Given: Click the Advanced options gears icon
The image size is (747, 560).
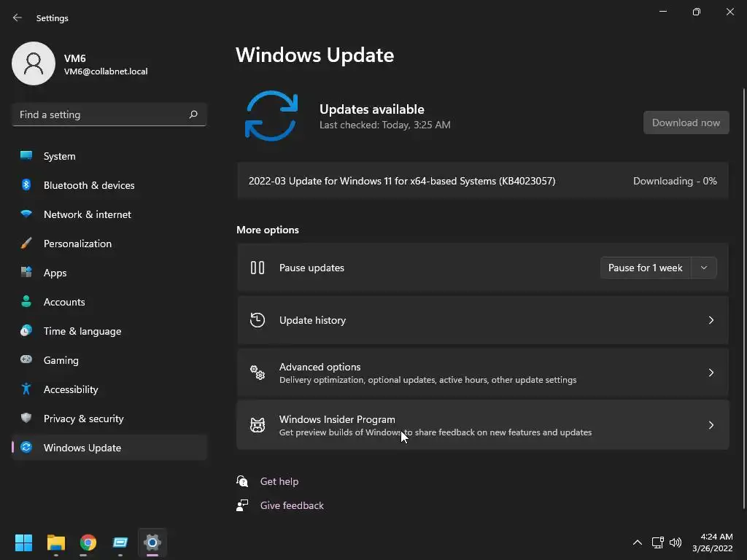Looking at the screenshot, I should 258,373.
